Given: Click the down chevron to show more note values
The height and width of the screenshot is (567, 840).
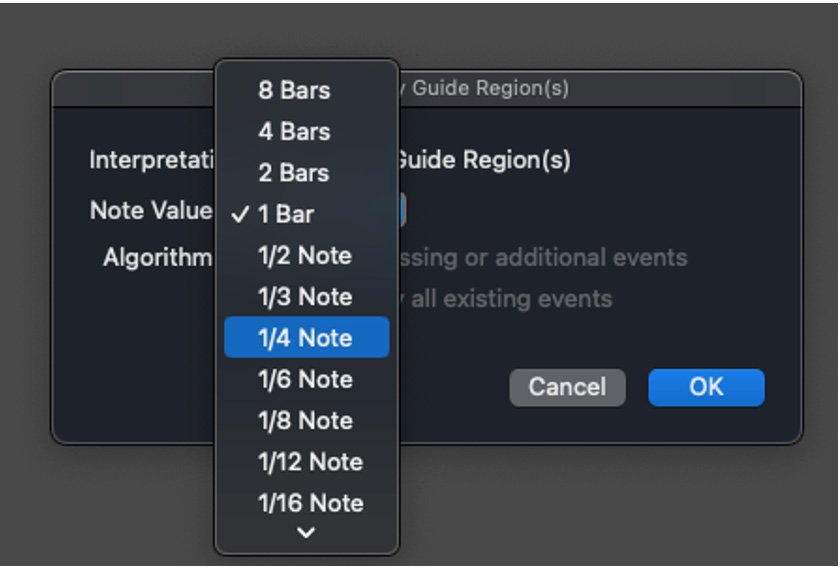Looking at the screenshot, I should click(306, 532).
